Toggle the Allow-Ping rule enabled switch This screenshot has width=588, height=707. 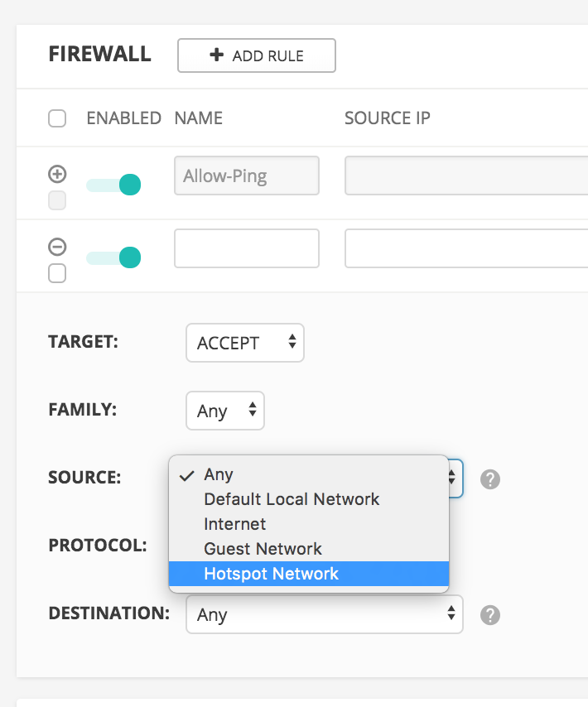pyautogui.click(x=114, y=185)
